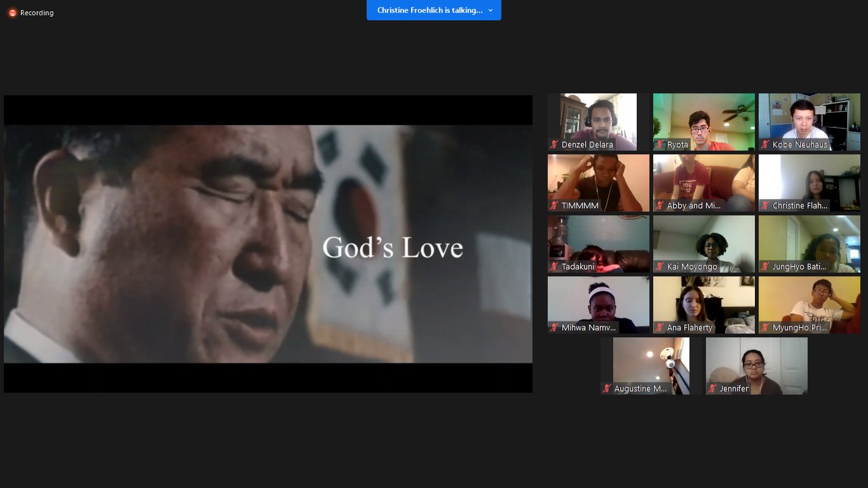Click the Ryota name label
Image resolution: width=868 pixels, height=488 pixels.
[677, 145]
